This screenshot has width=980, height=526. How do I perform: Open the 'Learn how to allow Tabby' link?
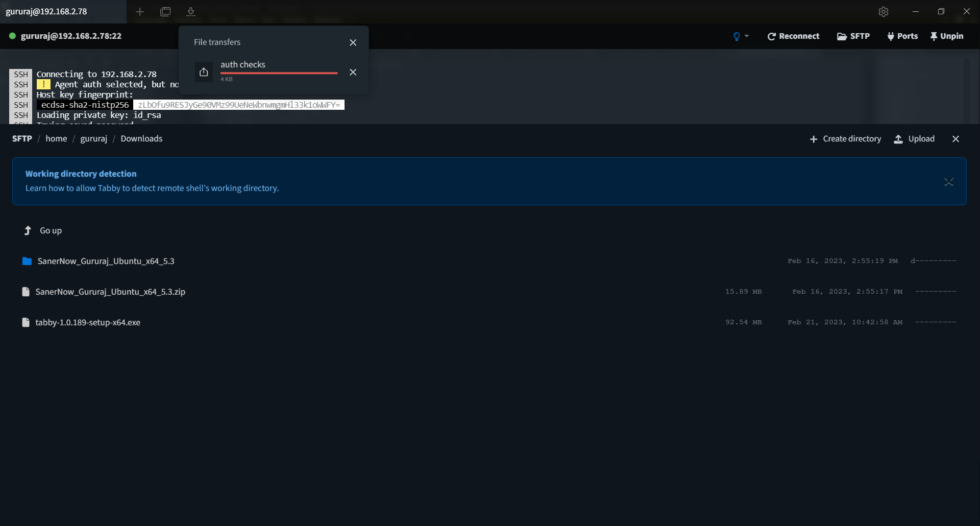click(x=152, y=188)
